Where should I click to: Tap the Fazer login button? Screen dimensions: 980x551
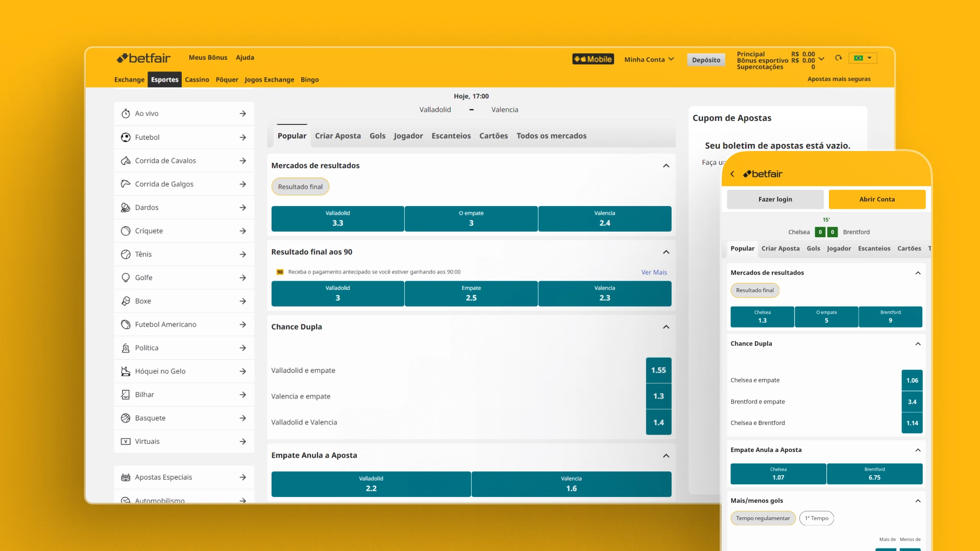[x=775, y=199]
